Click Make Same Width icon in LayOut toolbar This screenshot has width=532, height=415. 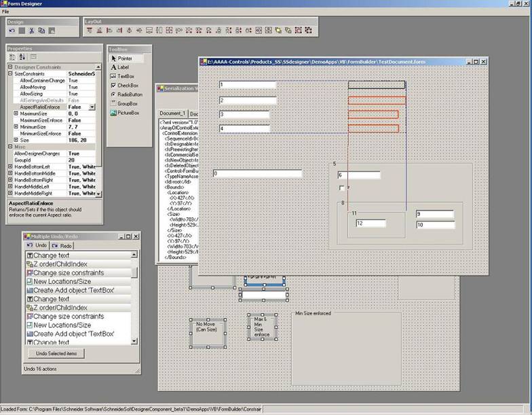click(149, 30)
